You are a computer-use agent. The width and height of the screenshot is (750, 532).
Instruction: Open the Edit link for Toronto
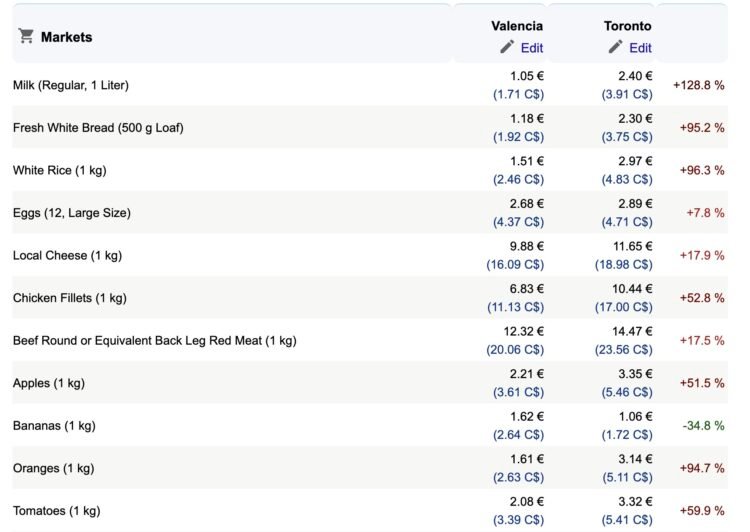(x=640, y=48)
